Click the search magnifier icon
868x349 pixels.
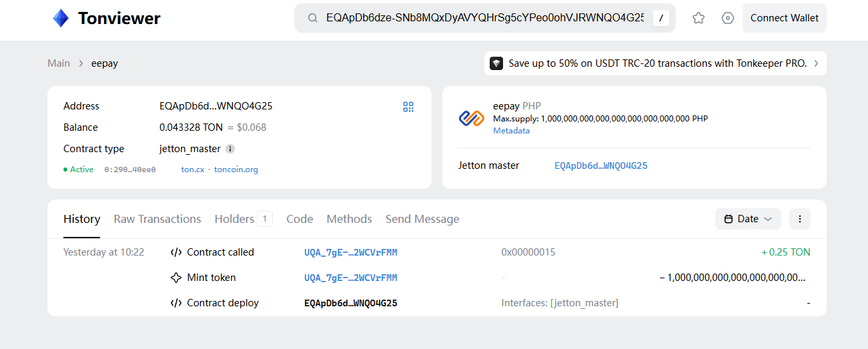[x=312, y=18]
